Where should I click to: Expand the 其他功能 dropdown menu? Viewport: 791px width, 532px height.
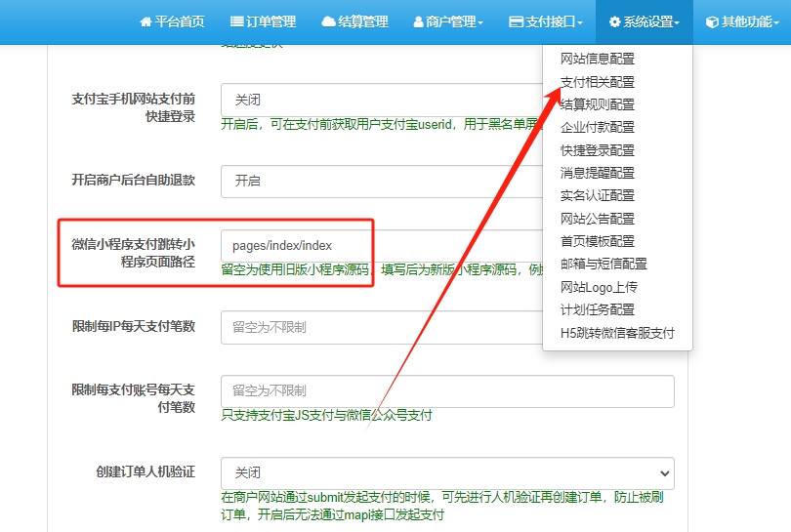742,21
